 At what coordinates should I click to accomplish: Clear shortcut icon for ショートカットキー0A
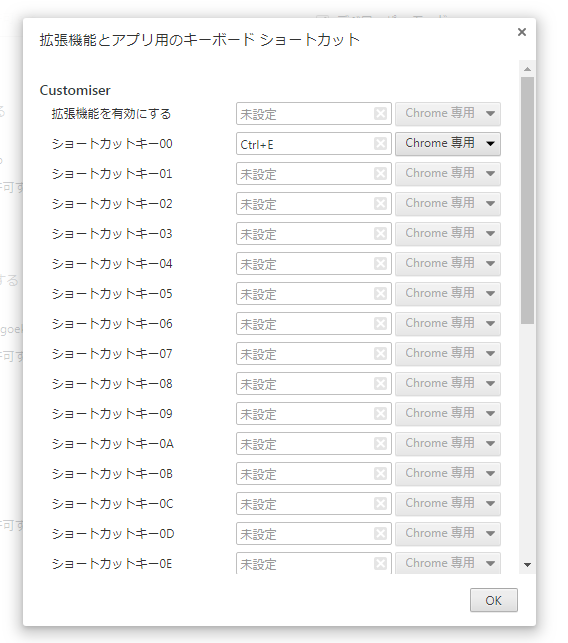tap(380, 443)
